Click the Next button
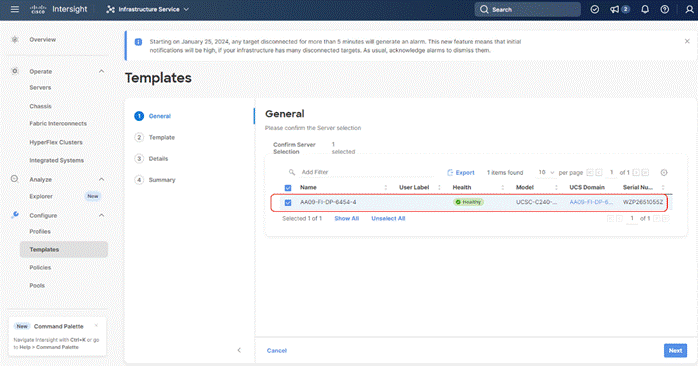 coord(675,350)
